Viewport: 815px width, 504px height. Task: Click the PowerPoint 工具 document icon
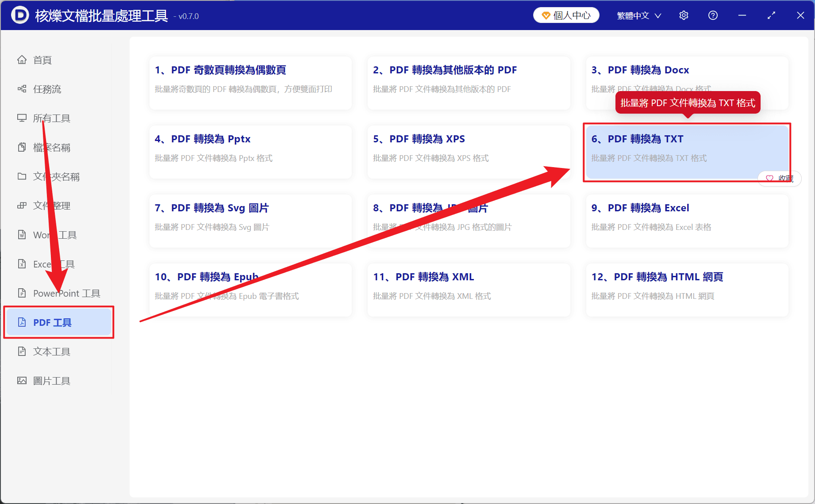22,293
